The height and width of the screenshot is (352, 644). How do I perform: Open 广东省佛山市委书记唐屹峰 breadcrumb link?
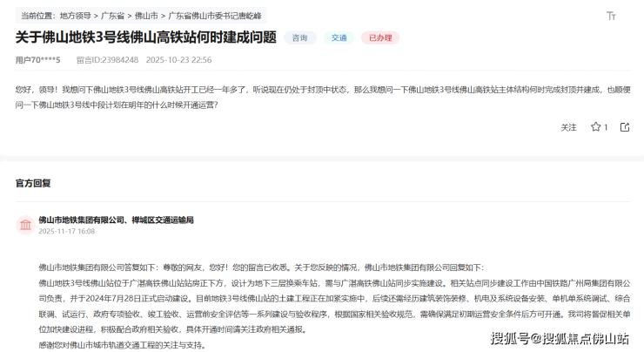point(214,16)
